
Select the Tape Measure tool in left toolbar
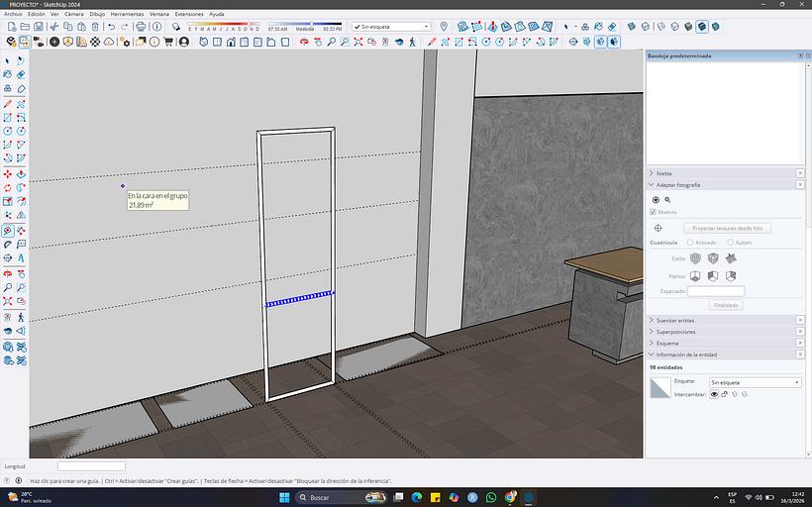click(x=8, y=231)
